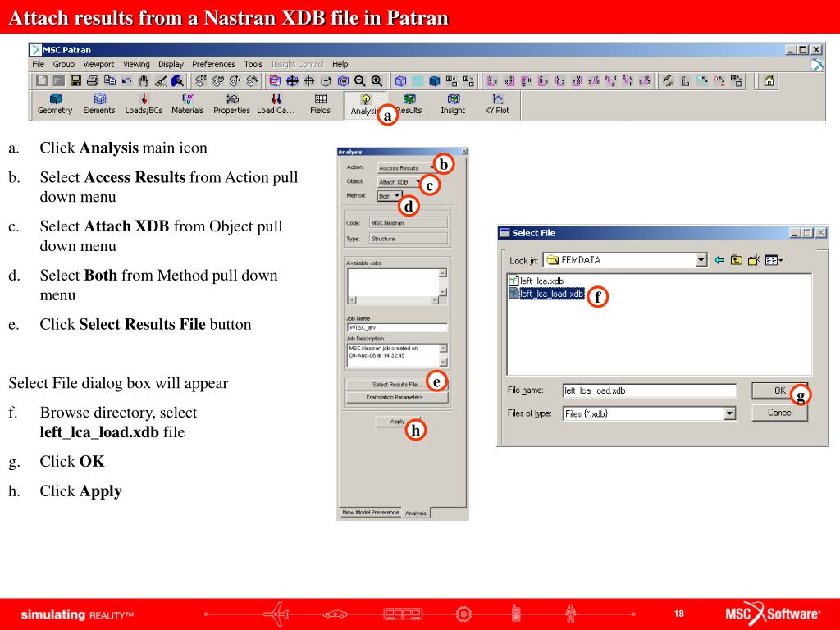This screenshot has height=630, width=840.
Task: Click the Print toolbar icon
Action: [x=93, y=81]
